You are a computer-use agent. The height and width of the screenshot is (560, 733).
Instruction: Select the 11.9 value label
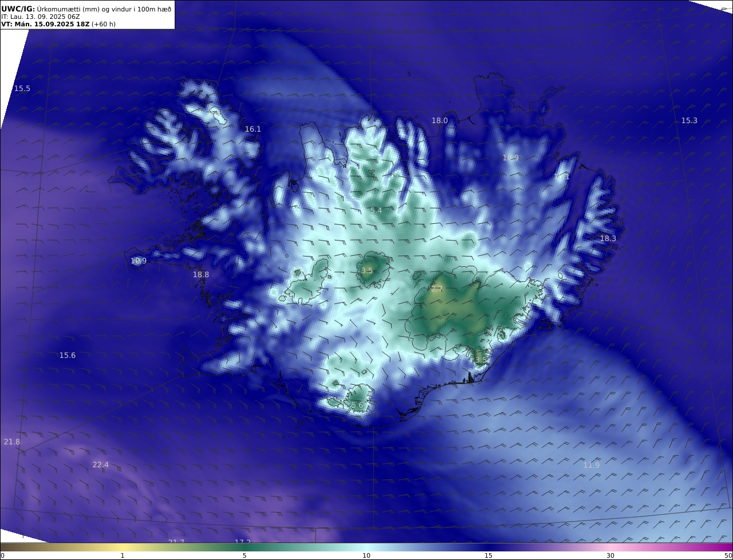click(592, 466)
